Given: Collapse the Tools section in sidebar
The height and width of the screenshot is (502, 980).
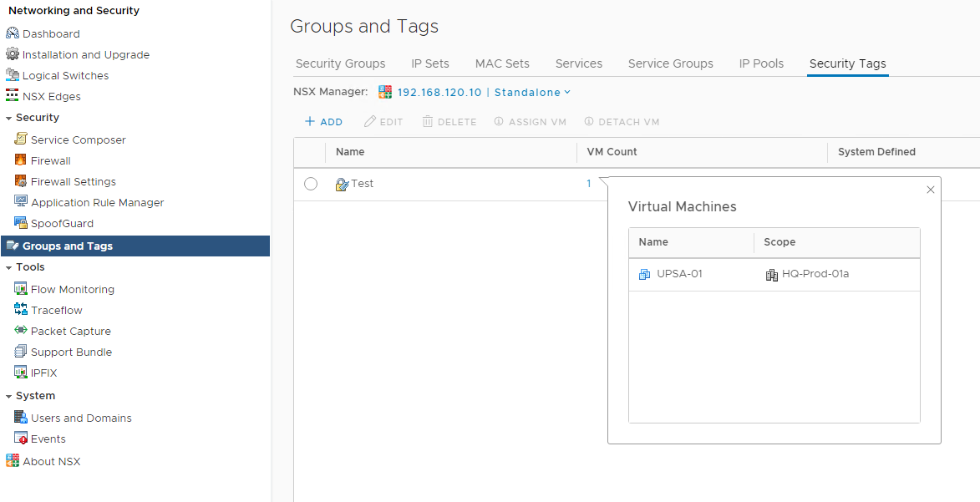Looking at the screenshot, I should (8, 267).
